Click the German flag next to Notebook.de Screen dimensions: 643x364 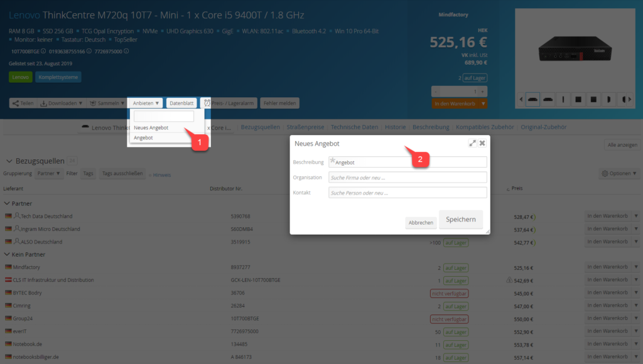8,344
